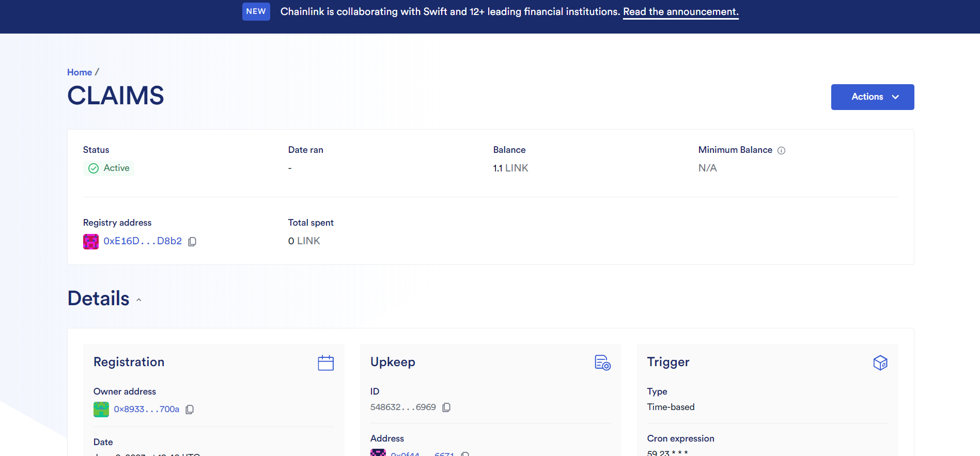Click the Upkeep card heading
Image resolution: width=980 pixels, height=456 pixels.
(x=393, y=362)
